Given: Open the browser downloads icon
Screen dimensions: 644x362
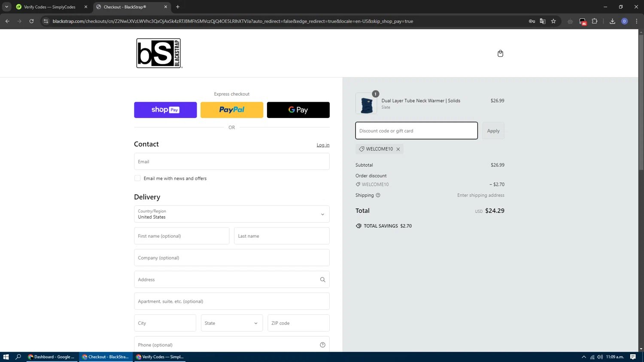Looking at the screenshot, I should [612, 21].
